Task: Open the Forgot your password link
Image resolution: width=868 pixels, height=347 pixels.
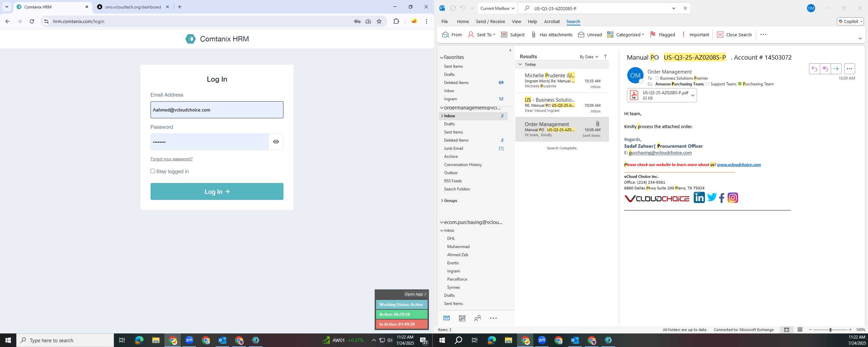Action: tap(172, 159)
